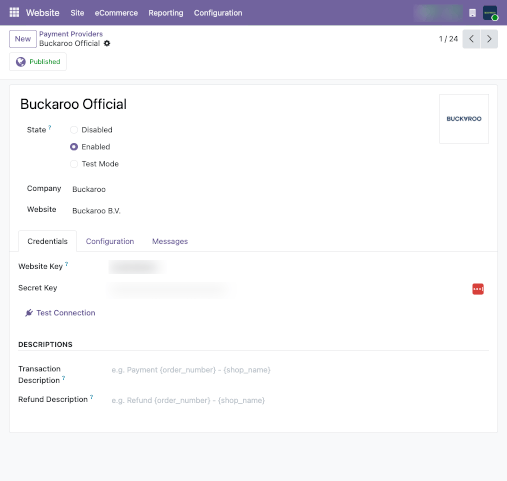
Task: Click the building company switcher icon
Action: point(472,13)
